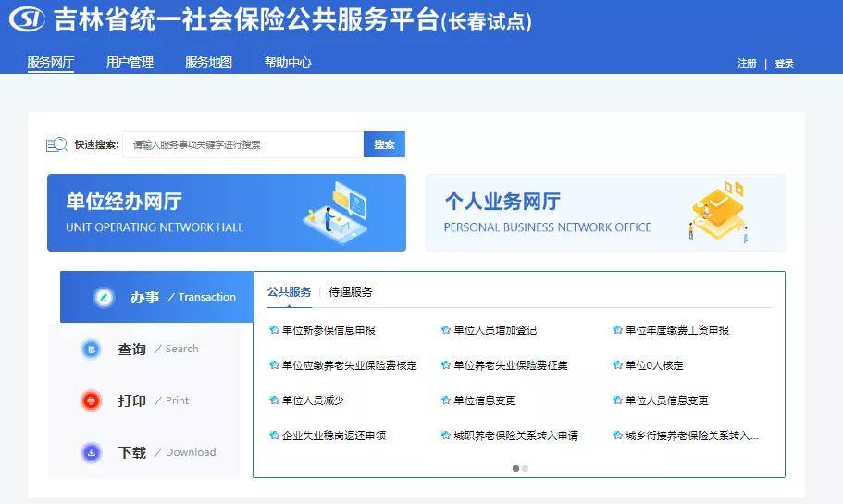Image resolution: width=843 pixels, height=504 pixels.
Task: Click the 注册 link
Action: pos(747,64)
